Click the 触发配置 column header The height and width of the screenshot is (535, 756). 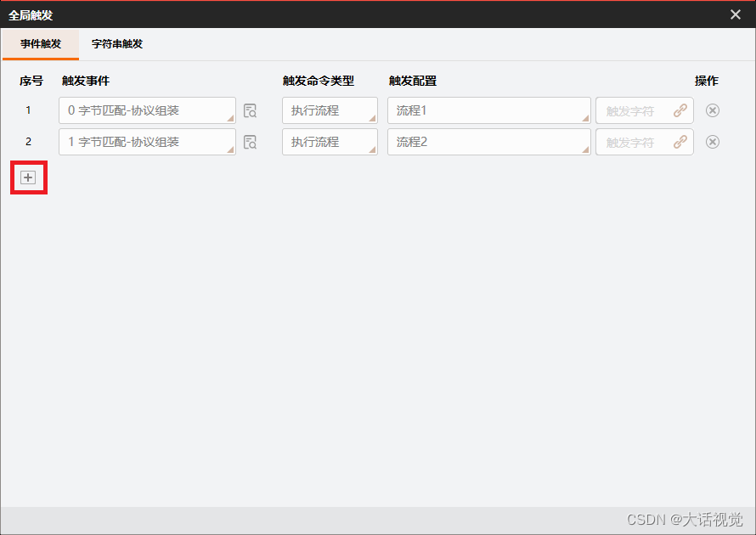413,81
